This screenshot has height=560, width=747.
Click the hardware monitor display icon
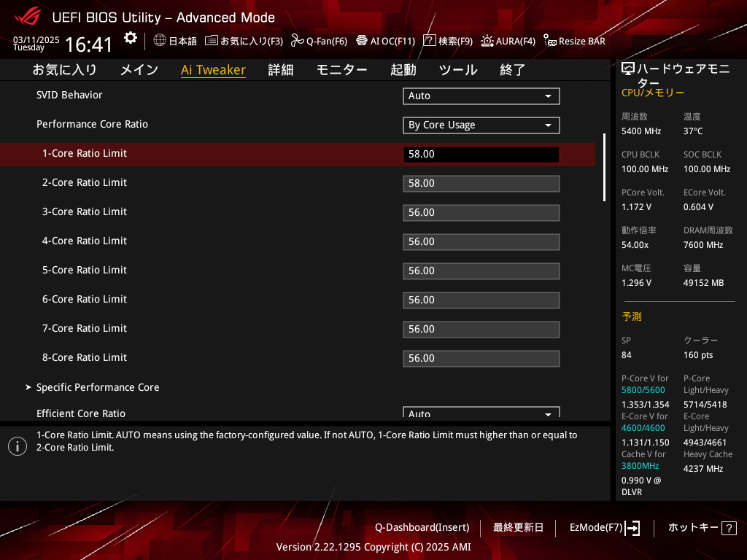(x=628, y=69)
